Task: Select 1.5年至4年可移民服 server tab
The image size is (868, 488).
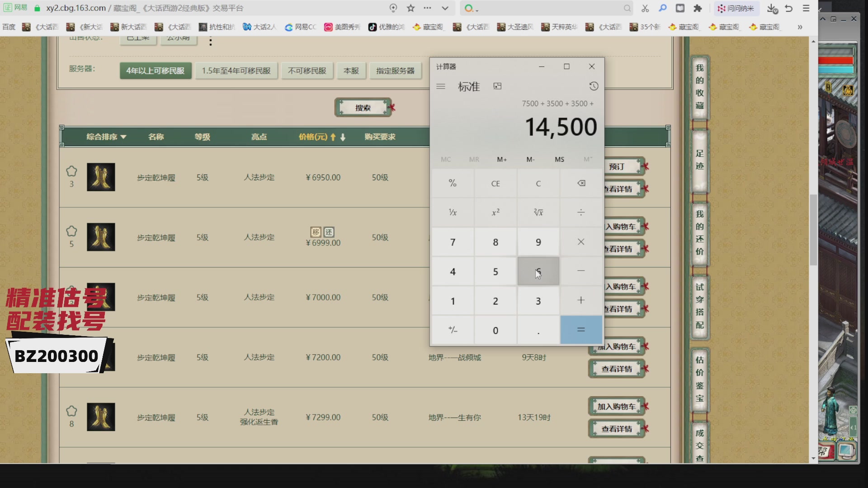Action: (236, 71)
